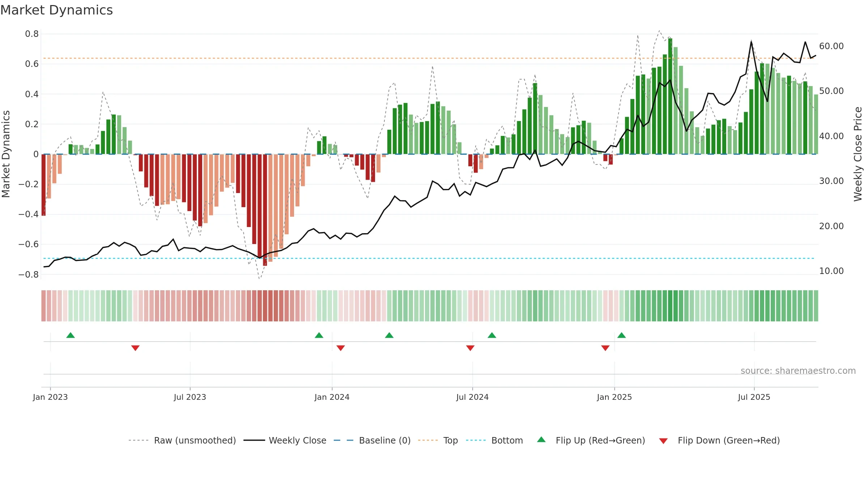Click the Jan 2024 axis label
Viewport: 868px width, 488px height.
click(332, 397)
